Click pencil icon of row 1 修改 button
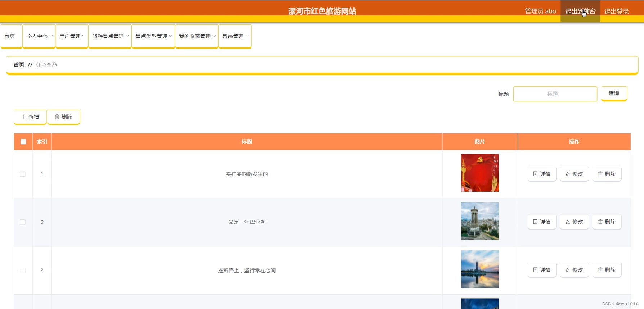 (568, 174)
